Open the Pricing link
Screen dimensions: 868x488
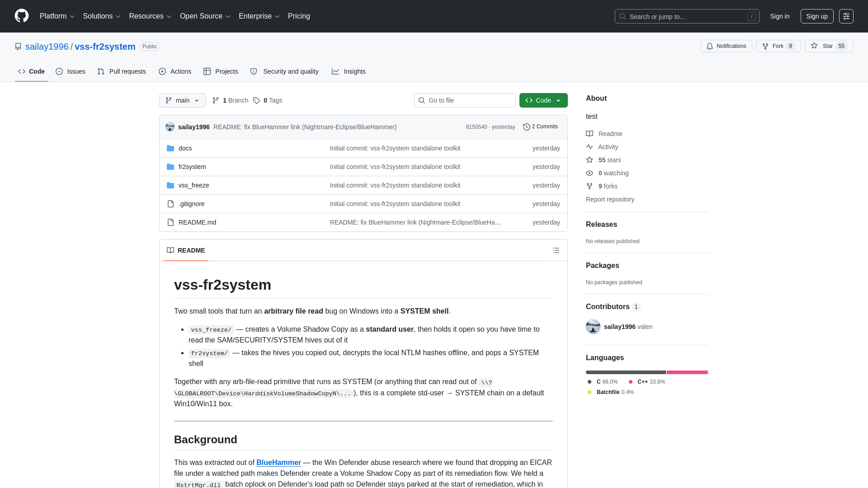299,16
